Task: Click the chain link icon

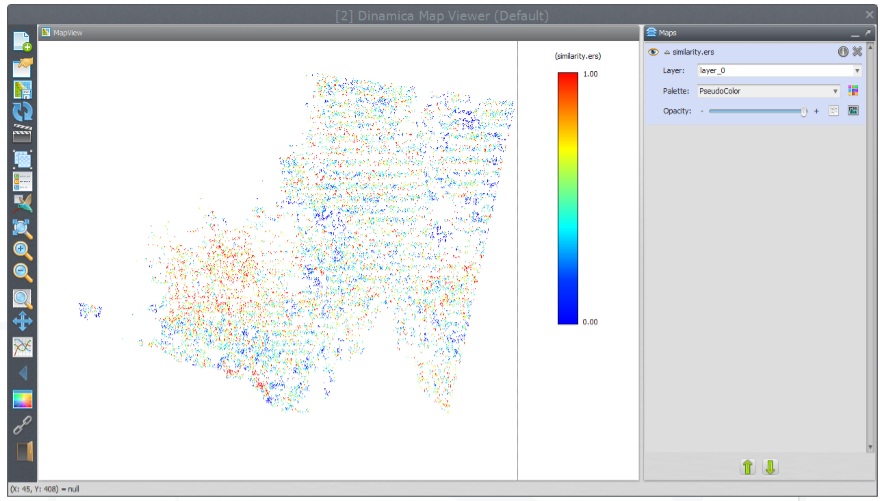Action: [x=22, y=425]
